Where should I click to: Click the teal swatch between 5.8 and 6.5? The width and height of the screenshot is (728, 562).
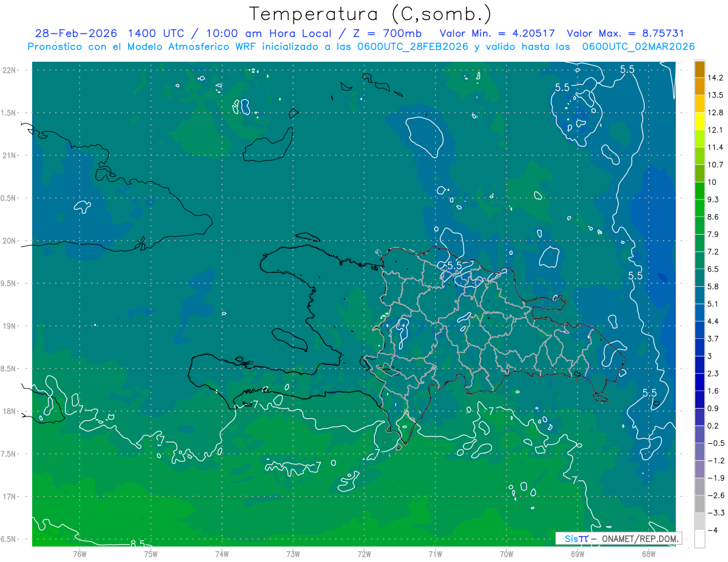coord(699,278)
